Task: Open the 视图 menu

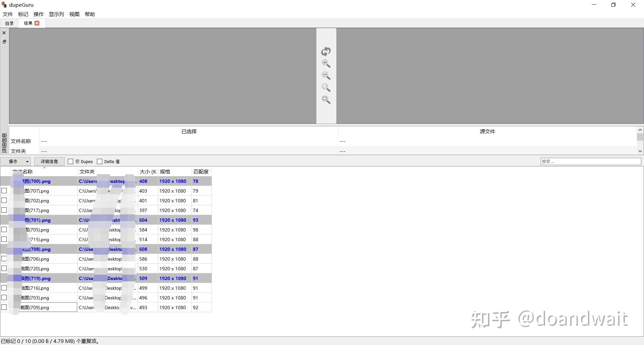Action: coord(74,14)
